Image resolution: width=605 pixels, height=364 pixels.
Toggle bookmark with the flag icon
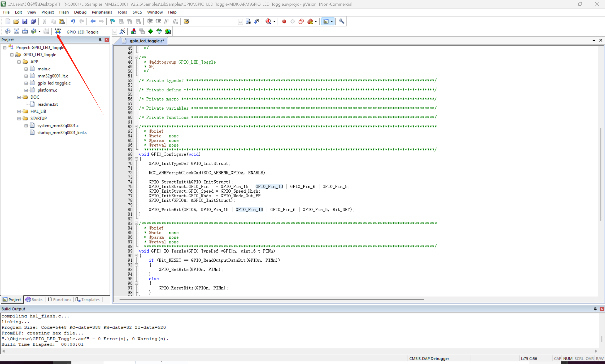112,21
